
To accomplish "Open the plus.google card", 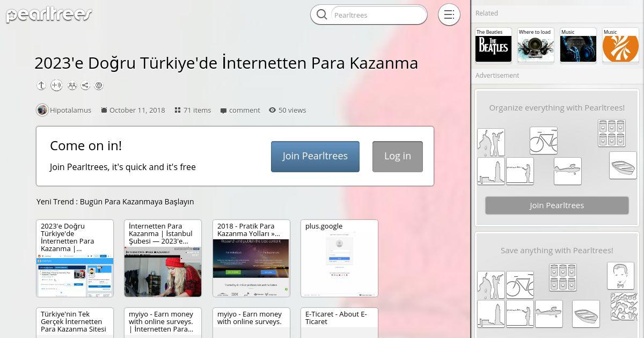I will point(339,258).
